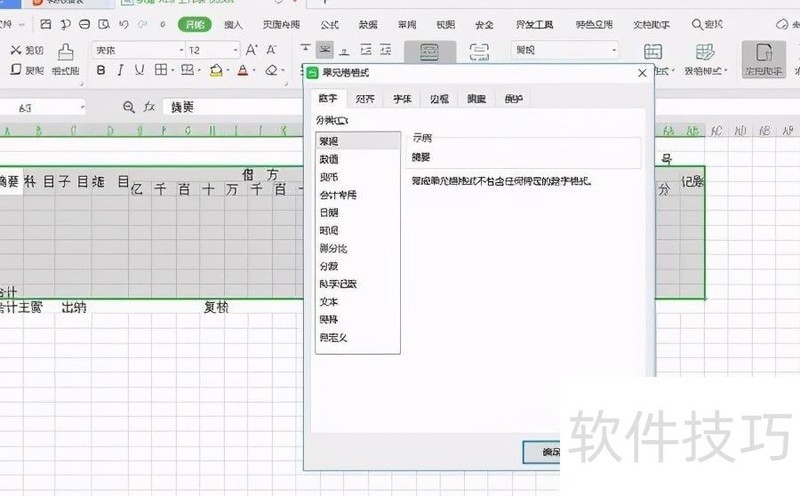The height and width of the screenshot is (496, 800).
Task: Open the 插入 (Insert) ribbon tab
Action: [x=233, y=23]
